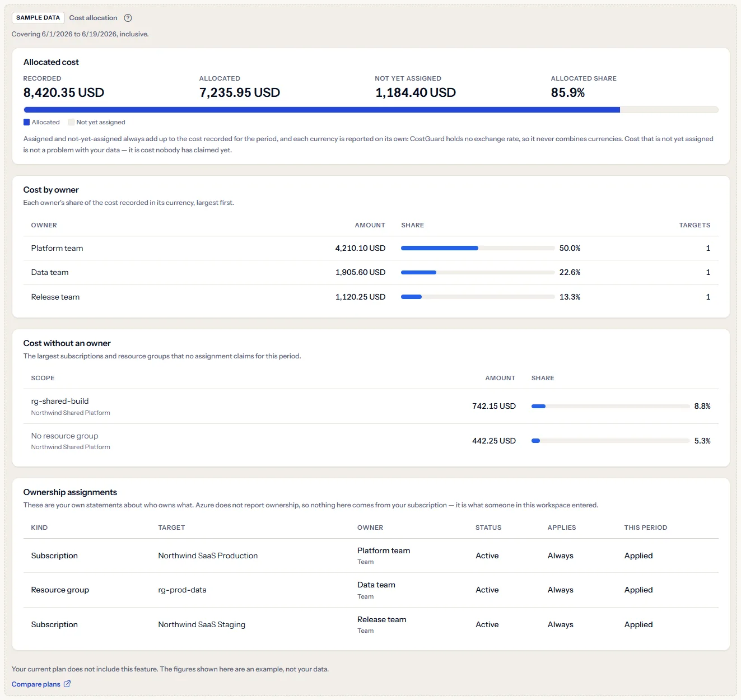Select the amount 4,210.10 USD

pos(360,248)
